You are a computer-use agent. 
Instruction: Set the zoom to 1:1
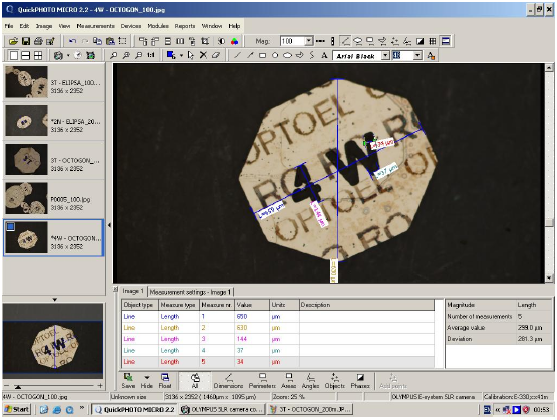(151, 55)
